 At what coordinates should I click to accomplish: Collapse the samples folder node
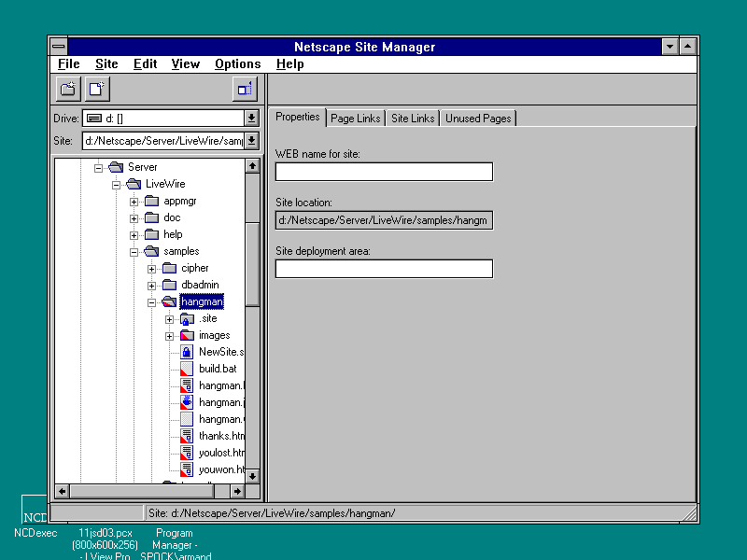[134, 252]
